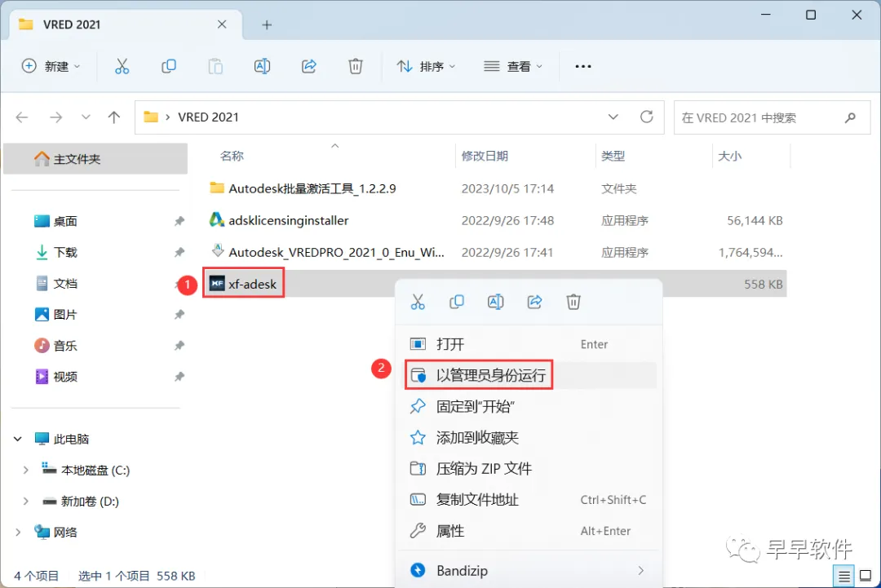Click the Share icon in the top toolbar

[308, 66]
